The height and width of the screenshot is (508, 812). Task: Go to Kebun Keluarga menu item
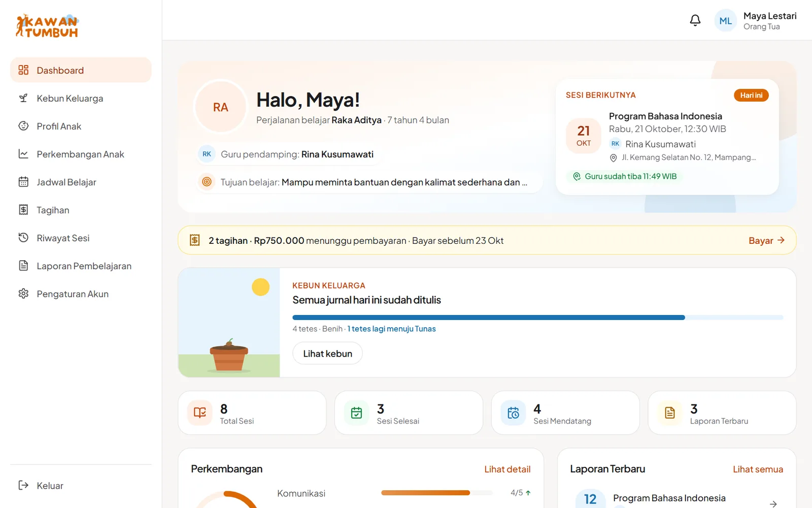81,98
